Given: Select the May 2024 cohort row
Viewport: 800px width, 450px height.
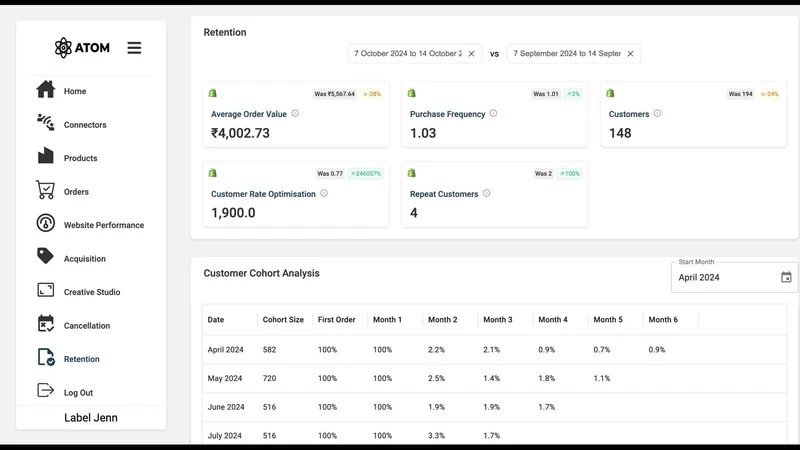Looking at the screenshot, I should pyautogui.click(x=494, y=379).
